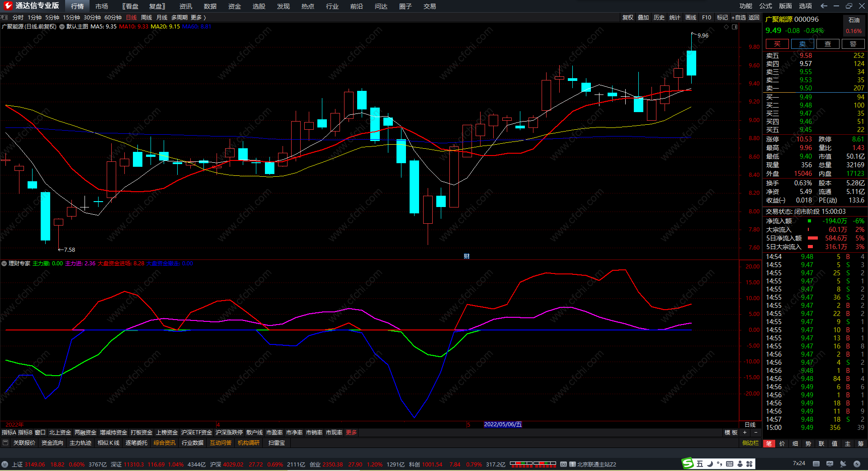The width and height of the screenshot is (868, 471).
Task: Toggle the side panel icon atop chart
Action: tap(735, 27)
